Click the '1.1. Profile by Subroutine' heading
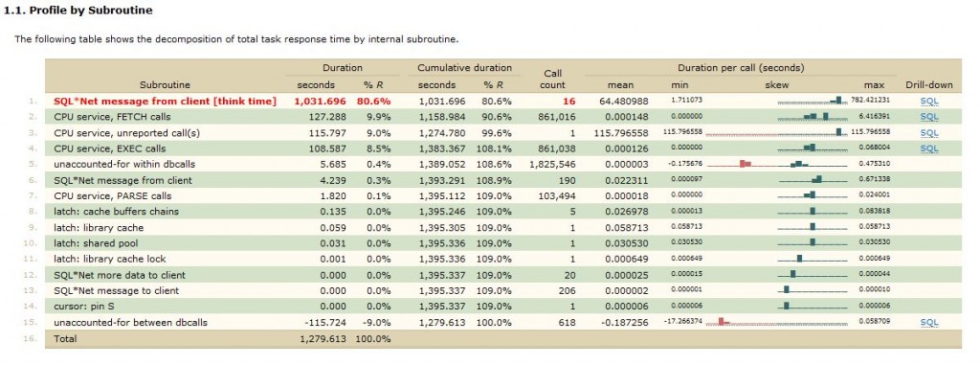 click(x=78, y=11)
